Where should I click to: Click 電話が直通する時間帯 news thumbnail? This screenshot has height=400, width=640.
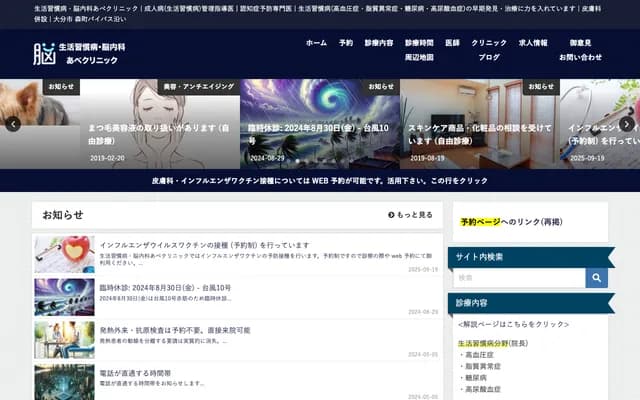[64, 382]
